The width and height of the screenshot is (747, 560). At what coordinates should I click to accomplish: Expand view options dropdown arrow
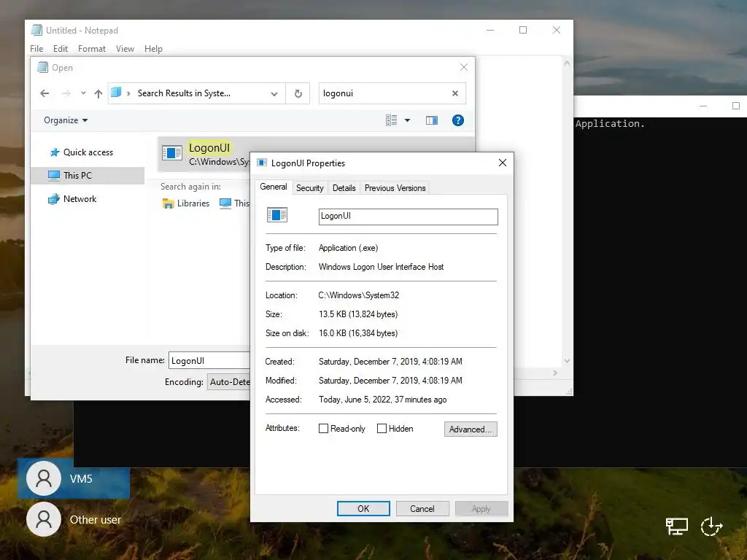coord(407,120)
